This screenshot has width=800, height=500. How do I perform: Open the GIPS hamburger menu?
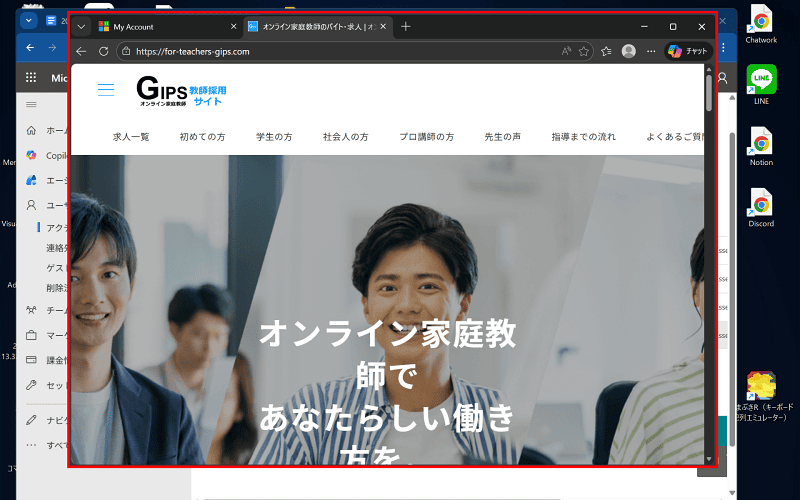click(106, 90)
